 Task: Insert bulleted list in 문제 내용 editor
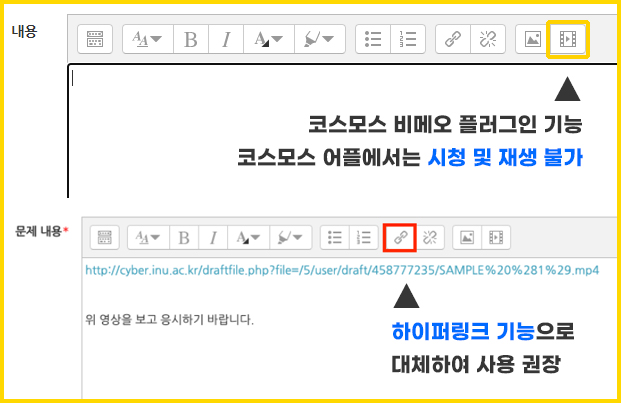[335, 238]
